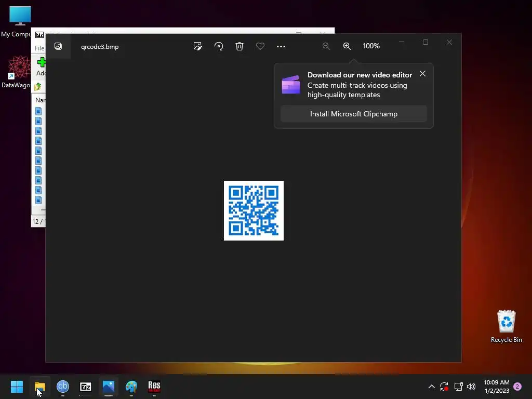Delete the image with the trash icon

240,46
